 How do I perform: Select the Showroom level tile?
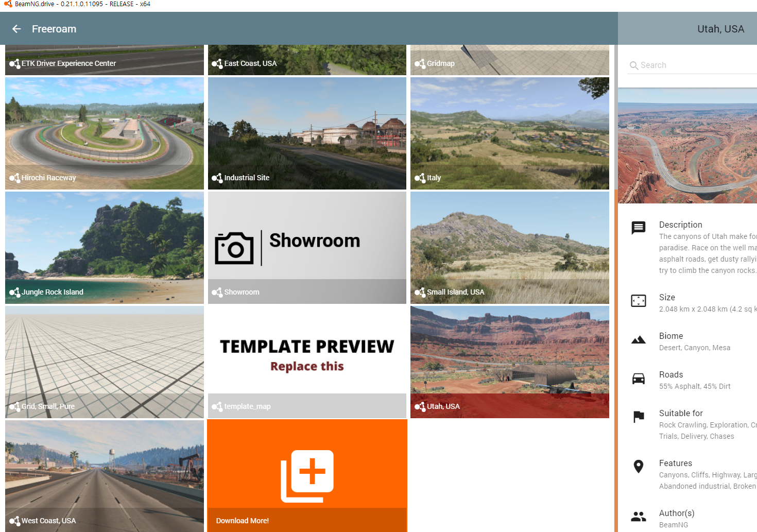(307, 248)
